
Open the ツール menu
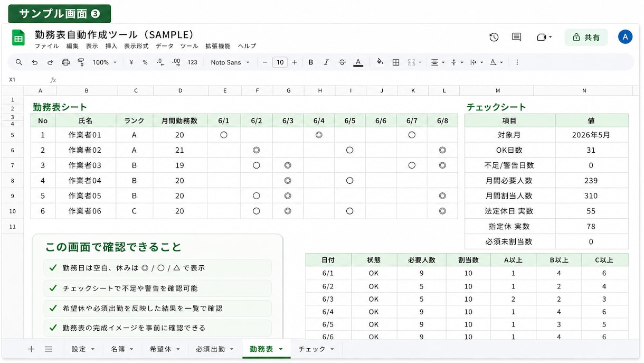point(189,46)
